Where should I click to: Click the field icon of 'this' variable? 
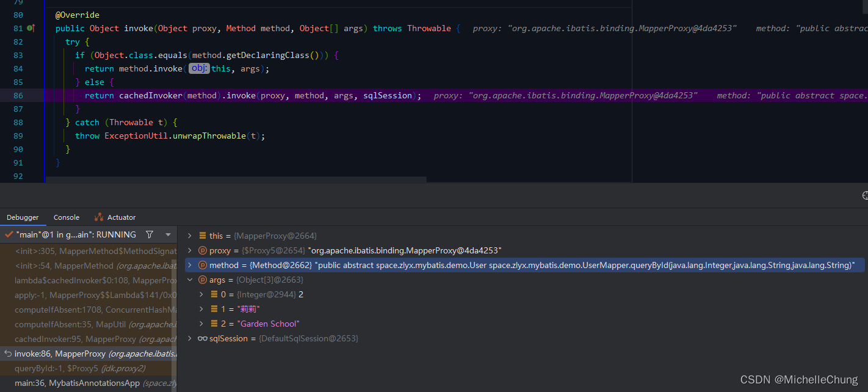(x=203, y=236)
